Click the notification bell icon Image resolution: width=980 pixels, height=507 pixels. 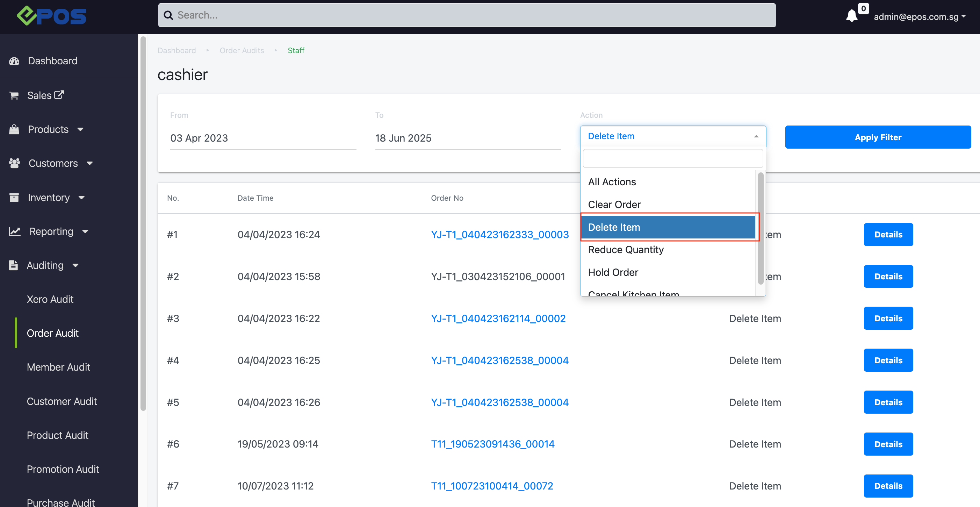pos(851,16)
